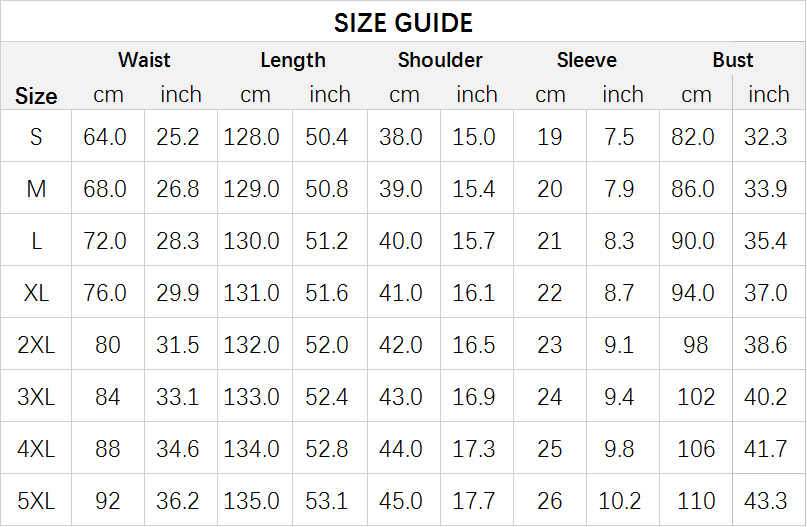
Task: Click the SIZE GUIDE title
Action: pyautogui.click(x=403, y=23)
